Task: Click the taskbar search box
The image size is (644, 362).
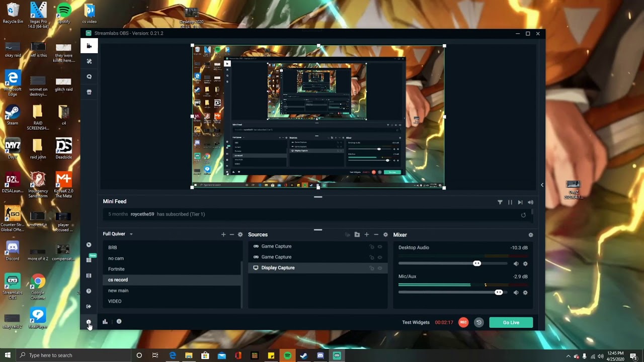Action: point(73,355)
